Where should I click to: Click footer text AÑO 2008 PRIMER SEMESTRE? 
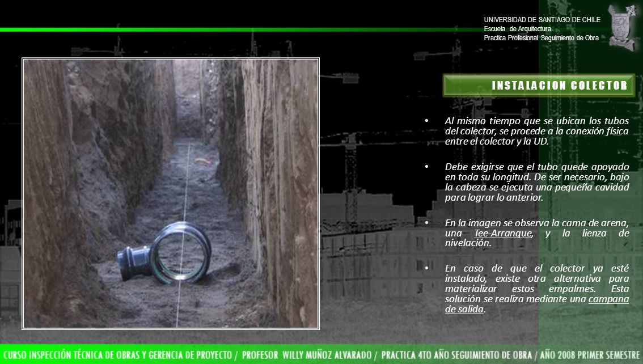tap(590, 355)
